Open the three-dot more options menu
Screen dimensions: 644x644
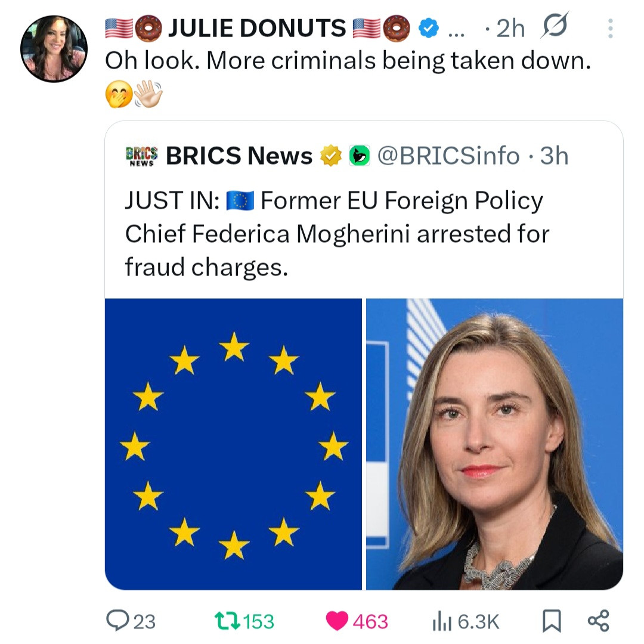tap(611, 29)
